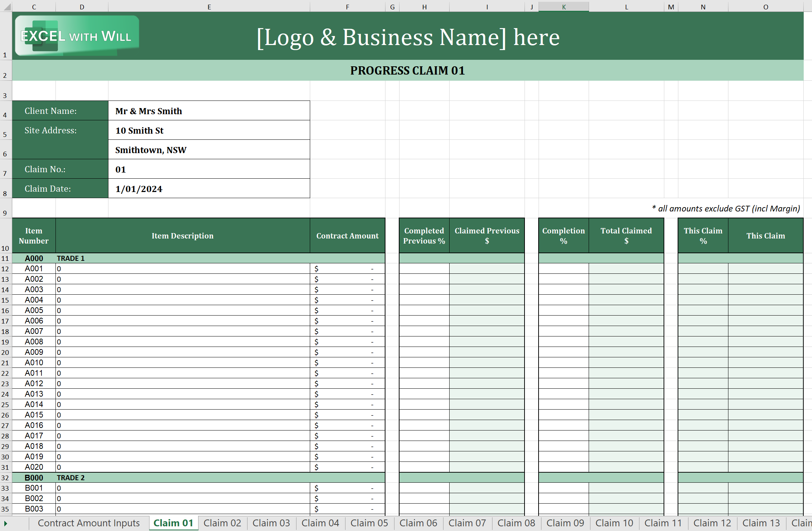Click the PROGRESS CLAIM 01 title bar

407,71
